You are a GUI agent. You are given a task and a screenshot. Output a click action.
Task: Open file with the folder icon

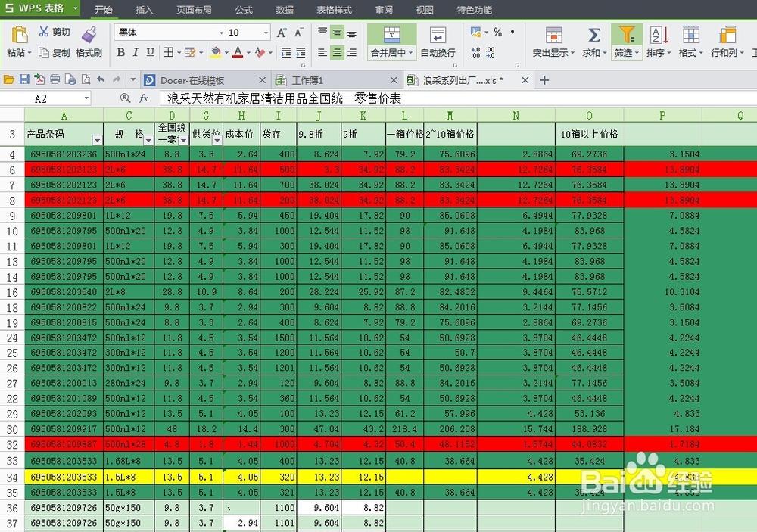(x=8, y=79)
